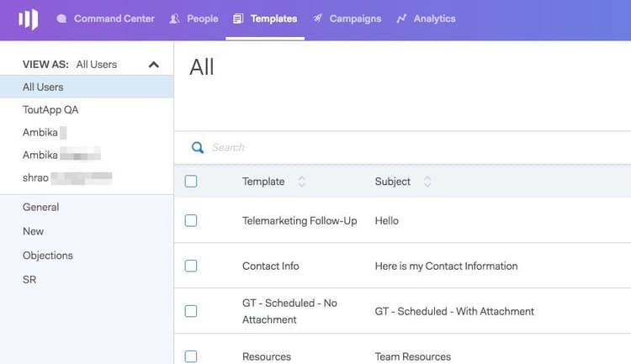The image size is (631, 364).
Task: Click the Templates document icon
Action: (238, 18)
